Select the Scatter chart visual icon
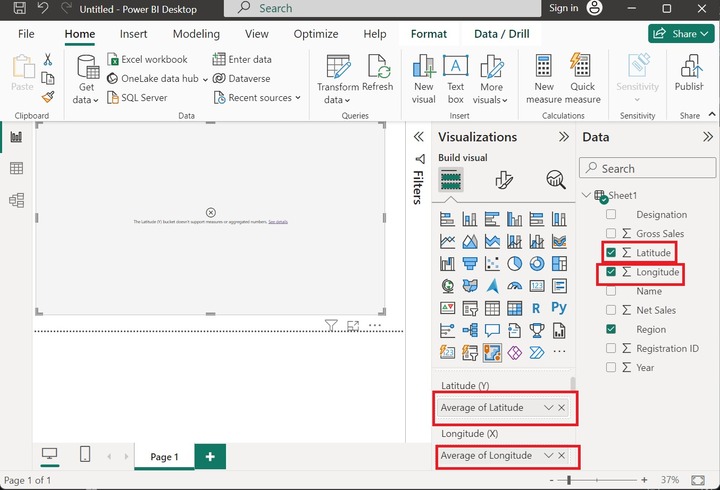This screenshot has width=720, height=490. (492, 264)
